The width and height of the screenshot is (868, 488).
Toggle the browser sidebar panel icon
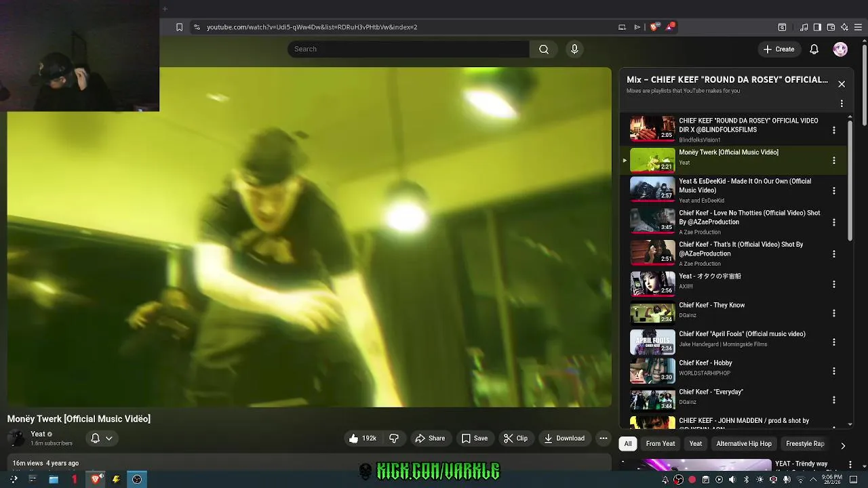click(x=817, y=27)
